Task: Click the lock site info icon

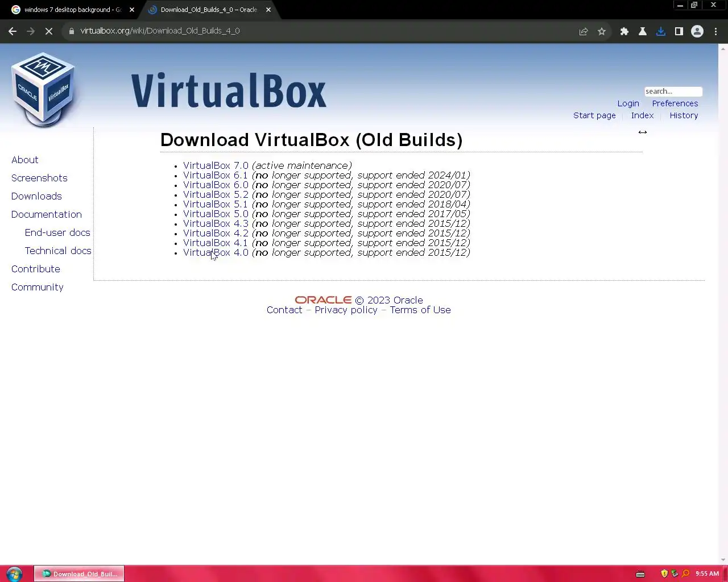Action: (x=71, y=31)
